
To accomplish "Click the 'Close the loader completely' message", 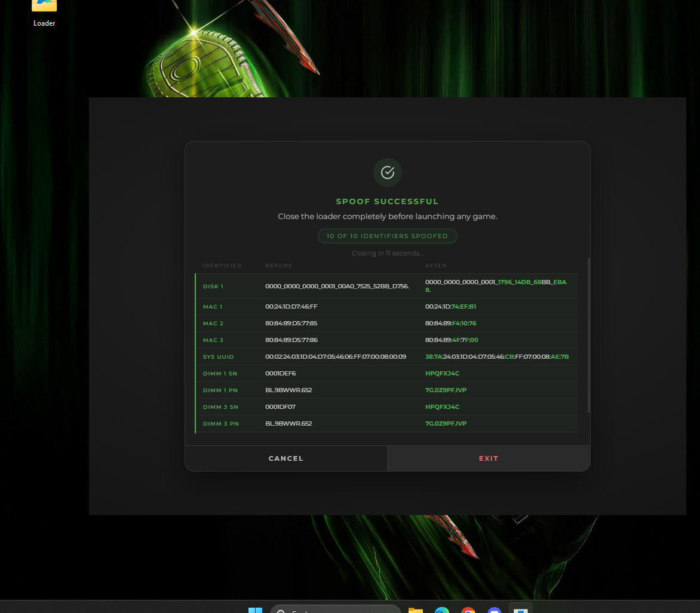I will click(x=388, y=217).
